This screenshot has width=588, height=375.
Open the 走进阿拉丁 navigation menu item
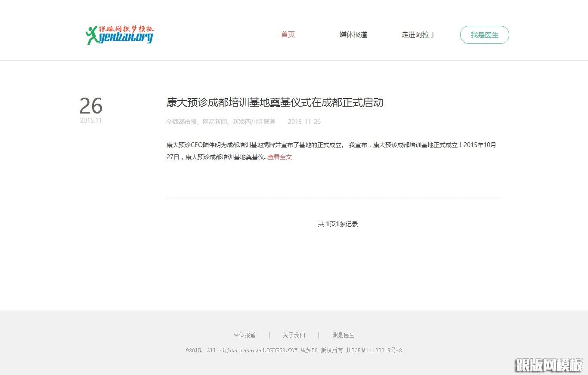click(x=419, y=35)
